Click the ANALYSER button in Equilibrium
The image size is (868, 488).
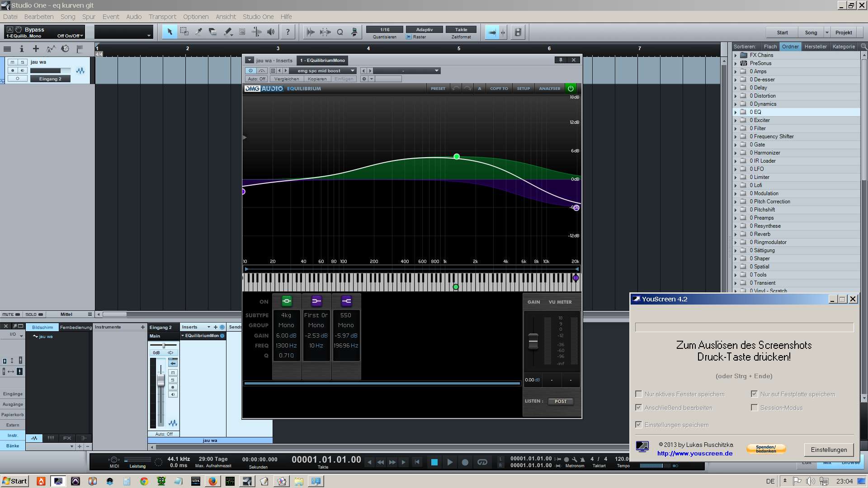pyautogui.click(x=549, y=89)
